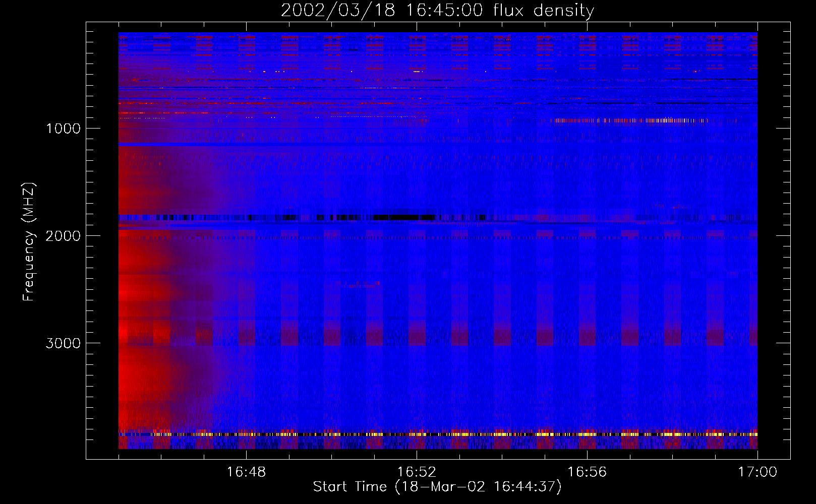Click the 'Start Time (18-Mar-02 16:44:37)' label
Screen dimensions: 816x504
coord(437,487)
